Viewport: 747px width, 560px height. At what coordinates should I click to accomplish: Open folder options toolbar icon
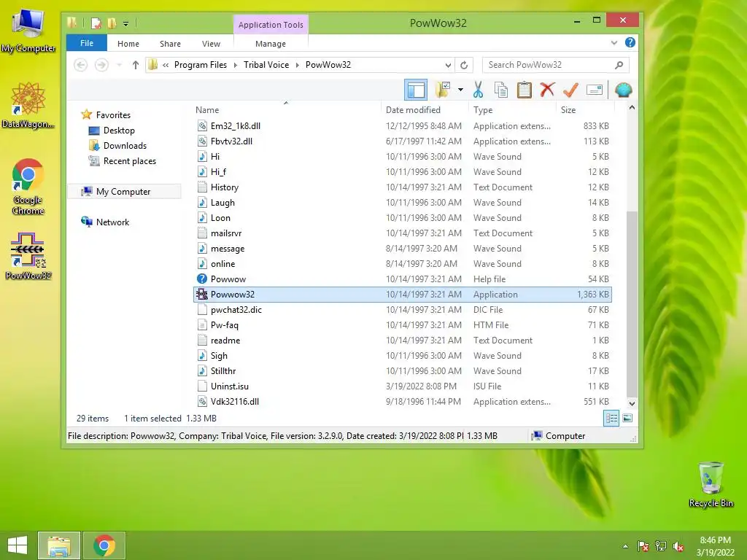pyautogui.click(x=443, y=90)
